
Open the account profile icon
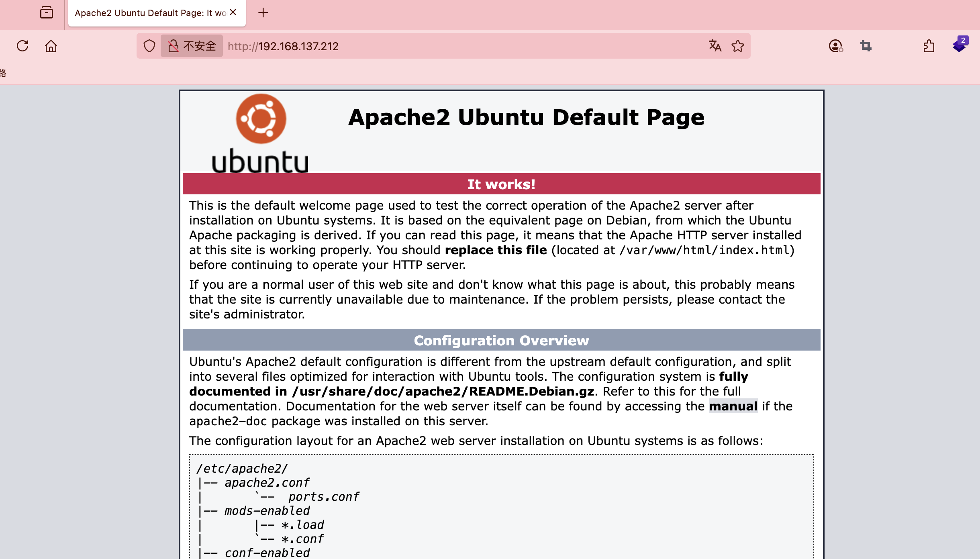click(836, 46)
